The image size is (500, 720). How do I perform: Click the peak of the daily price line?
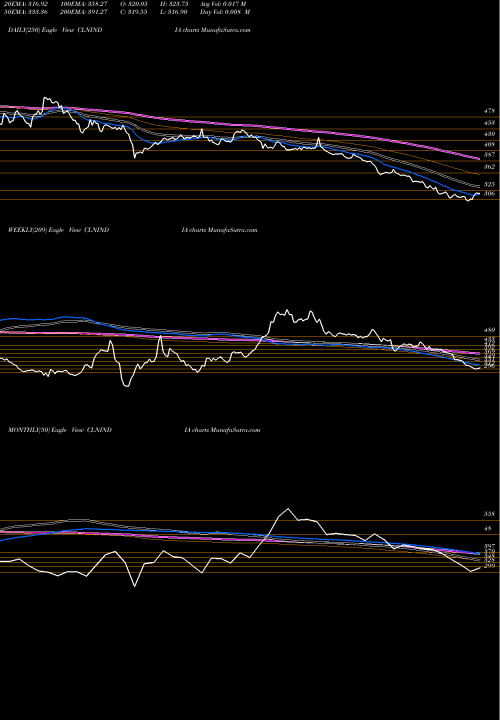[45, 98]
